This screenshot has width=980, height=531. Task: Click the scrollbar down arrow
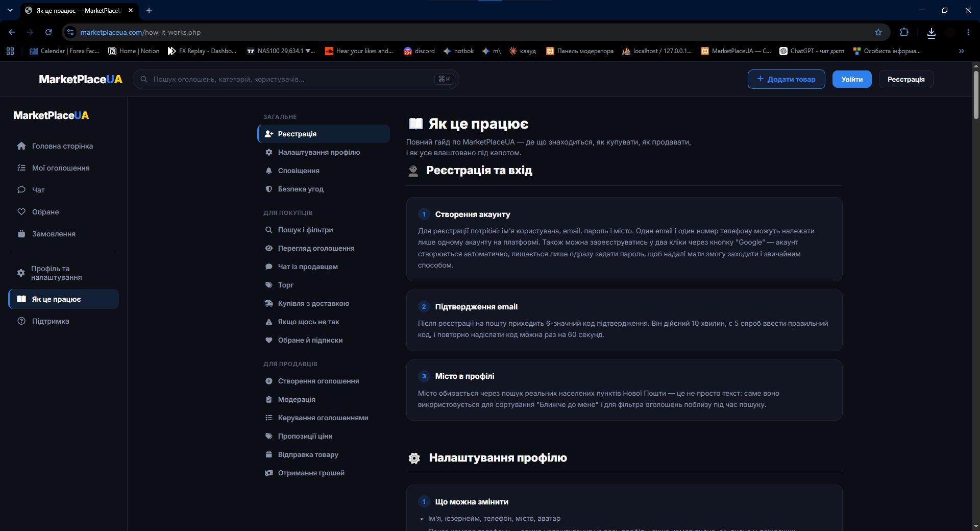coord(976,526)
